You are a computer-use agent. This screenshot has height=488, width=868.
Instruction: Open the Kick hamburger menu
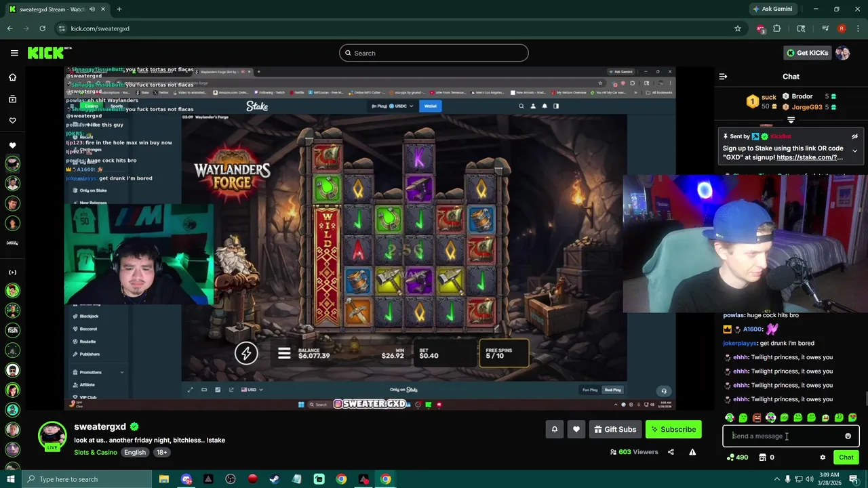click(x=14, y=53)
